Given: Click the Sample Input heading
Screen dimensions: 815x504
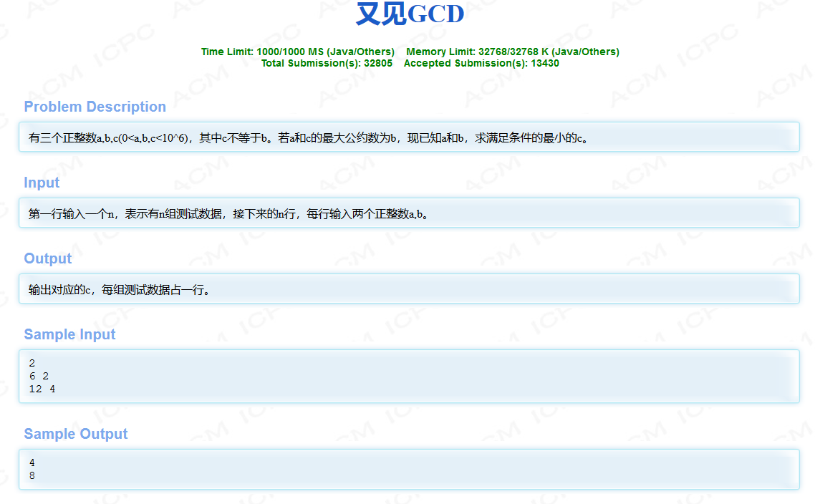Looking at the screenshot, I should (x=69, y=334).
